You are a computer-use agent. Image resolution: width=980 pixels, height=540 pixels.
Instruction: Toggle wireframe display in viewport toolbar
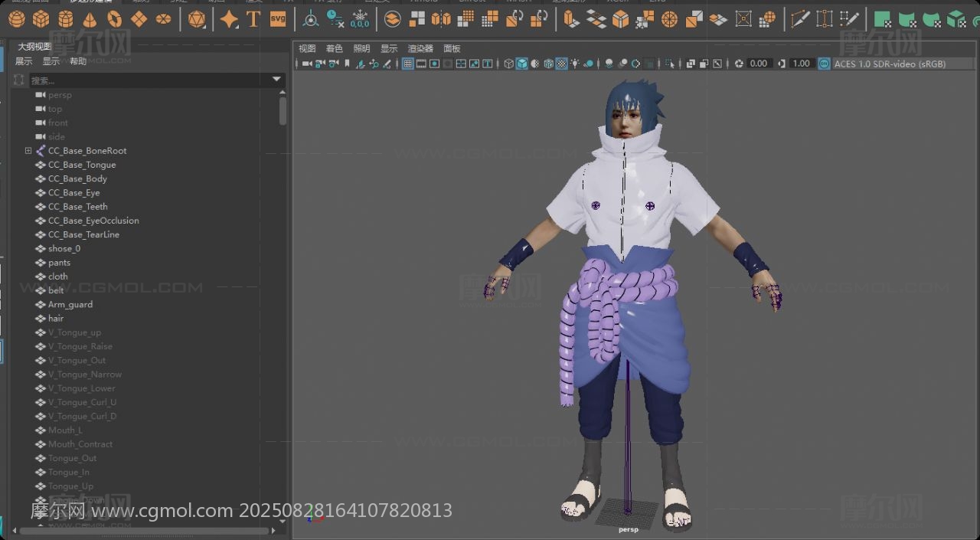pos(509,64)
